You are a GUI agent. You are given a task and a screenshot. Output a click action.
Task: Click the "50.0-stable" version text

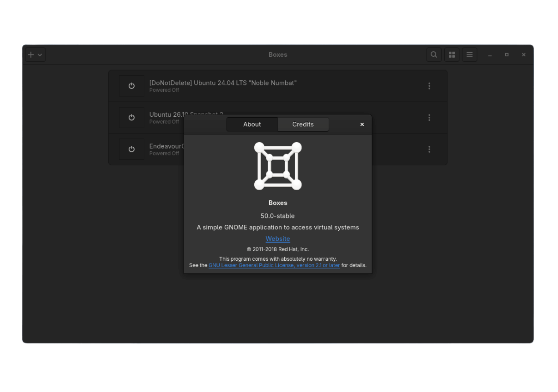[278, 216]
